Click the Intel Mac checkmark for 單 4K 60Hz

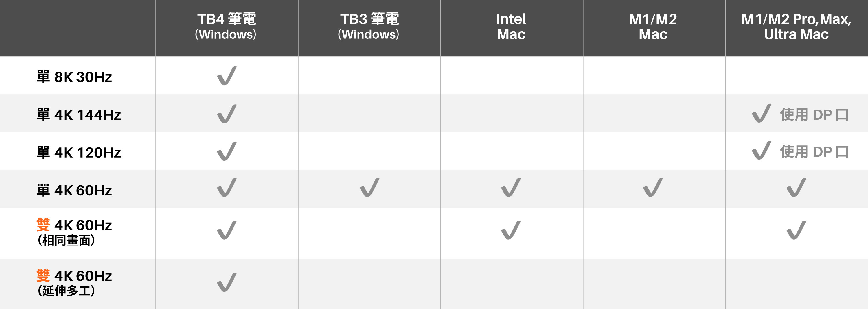tap(511, 188)
